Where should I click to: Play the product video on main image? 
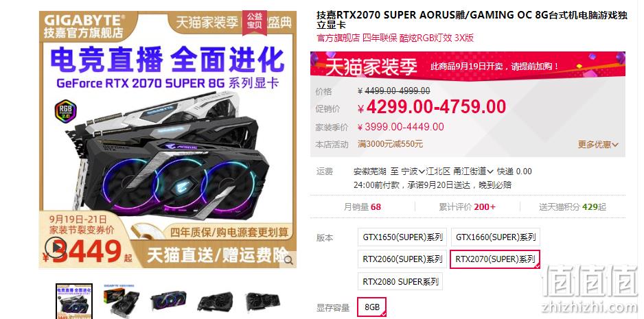click(x=56, y=248)
